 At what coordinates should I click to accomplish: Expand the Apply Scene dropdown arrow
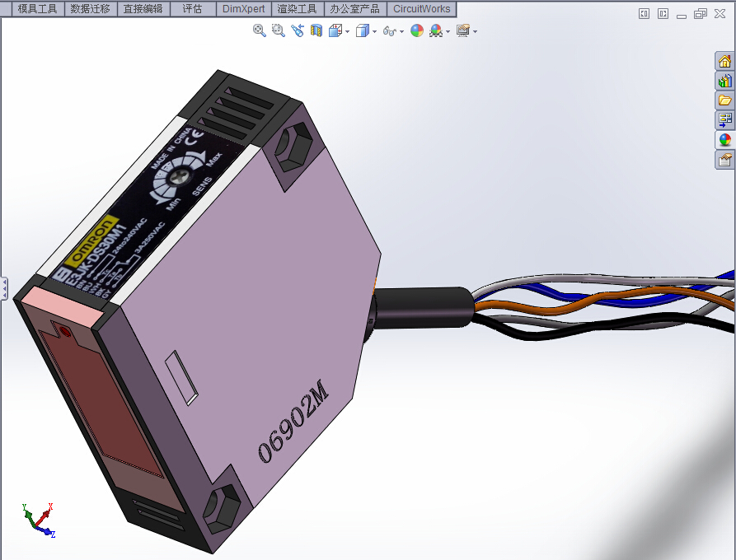(x=448, y=31)
